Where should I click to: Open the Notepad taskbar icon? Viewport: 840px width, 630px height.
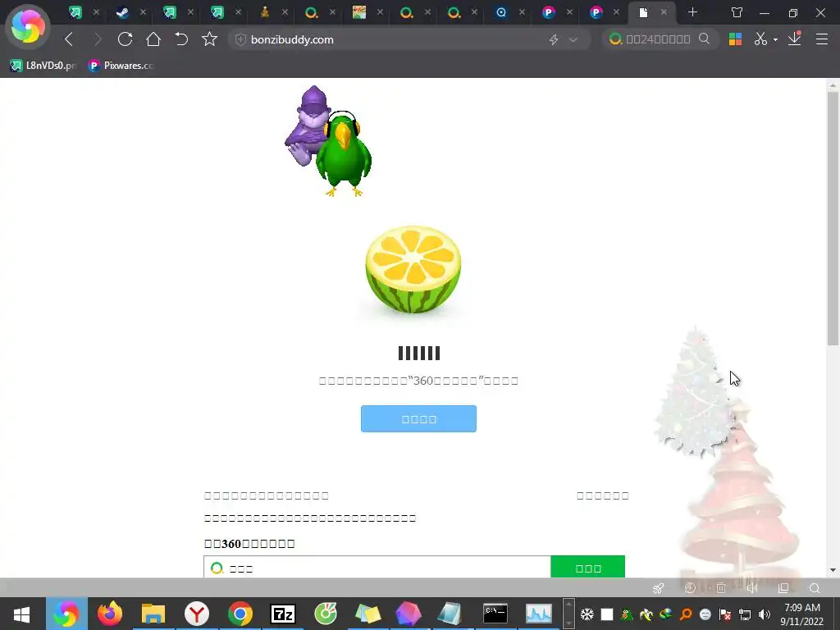pos(451,614)
